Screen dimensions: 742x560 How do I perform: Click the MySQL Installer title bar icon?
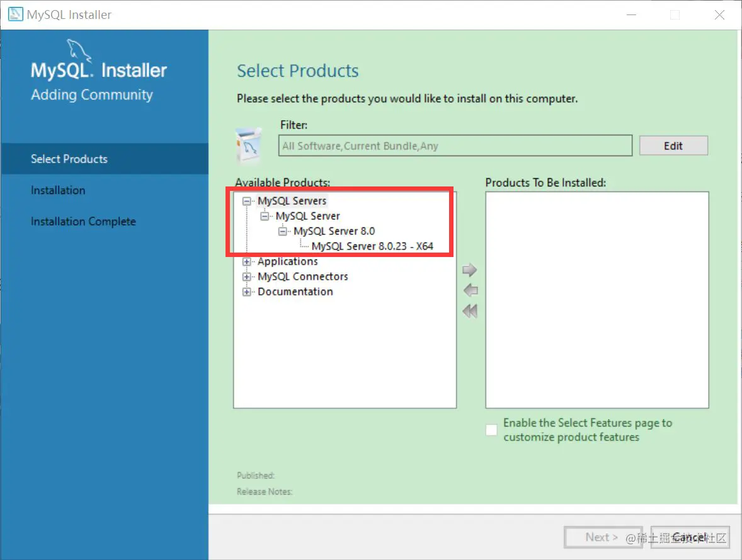(16, 14)
